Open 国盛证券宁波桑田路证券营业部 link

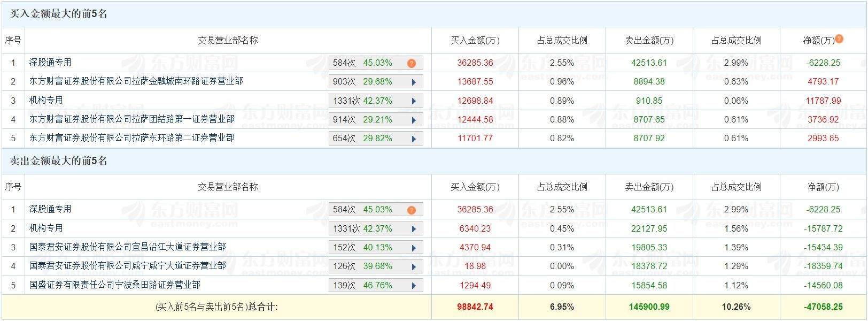click(114, 285)
